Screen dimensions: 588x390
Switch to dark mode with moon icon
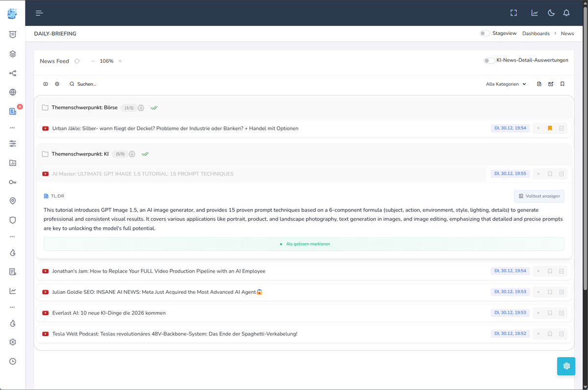coord(551,13)
